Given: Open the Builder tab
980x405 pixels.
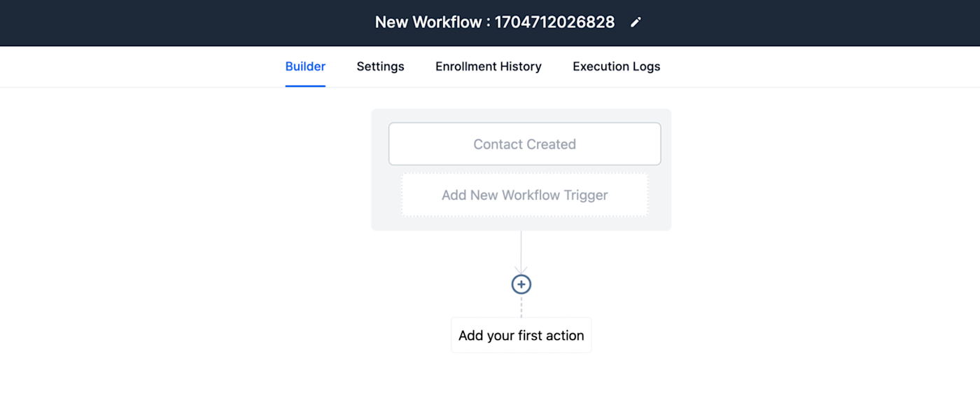Looking at the screenshot, I should click(305, 67).
